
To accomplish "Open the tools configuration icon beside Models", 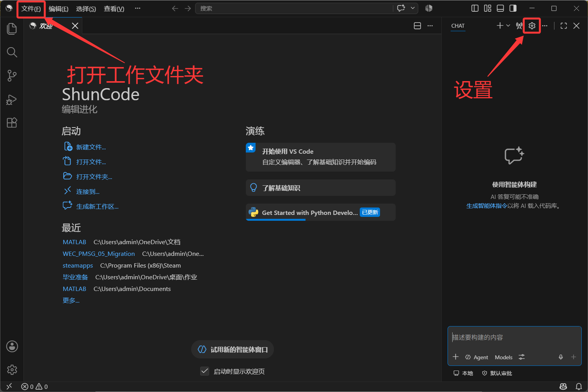I will 522,357.
